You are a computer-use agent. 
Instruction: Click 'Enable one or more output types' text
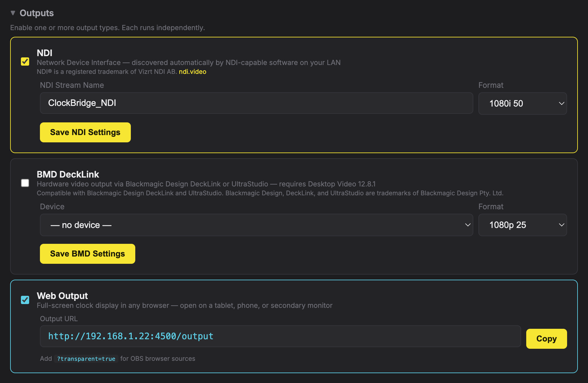pyautogui.click(x=107, y=28)
